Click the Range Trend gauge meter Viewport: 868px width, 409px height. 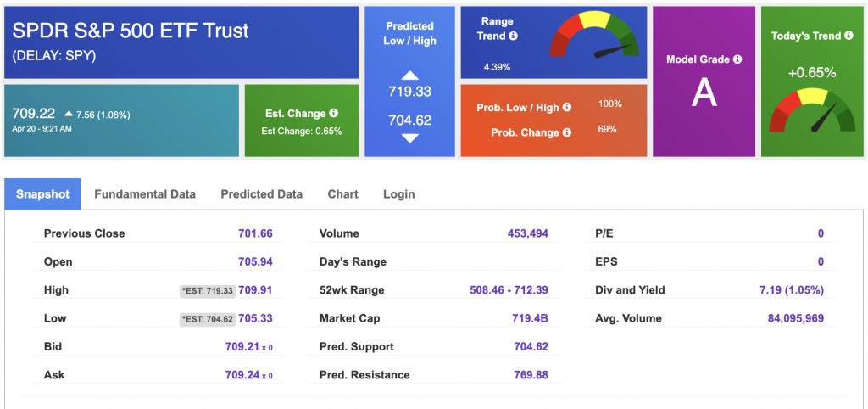[x=593, y=38]
